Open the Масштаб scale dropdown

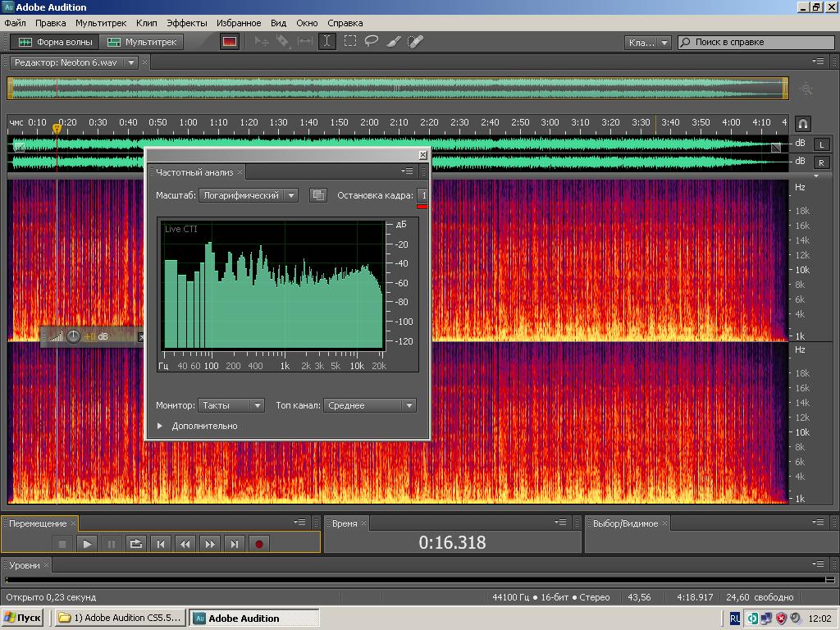click(x=249, y=195)
